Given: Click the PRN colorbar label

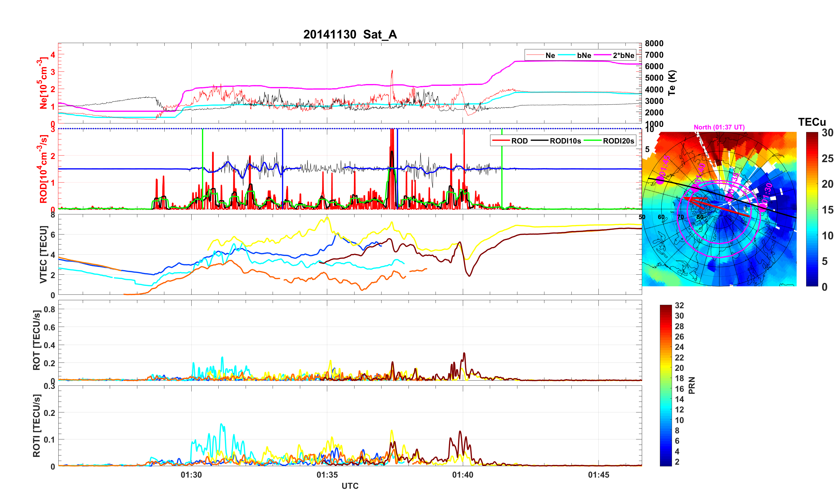Looking at the screenshot, I should coord(692,385).
